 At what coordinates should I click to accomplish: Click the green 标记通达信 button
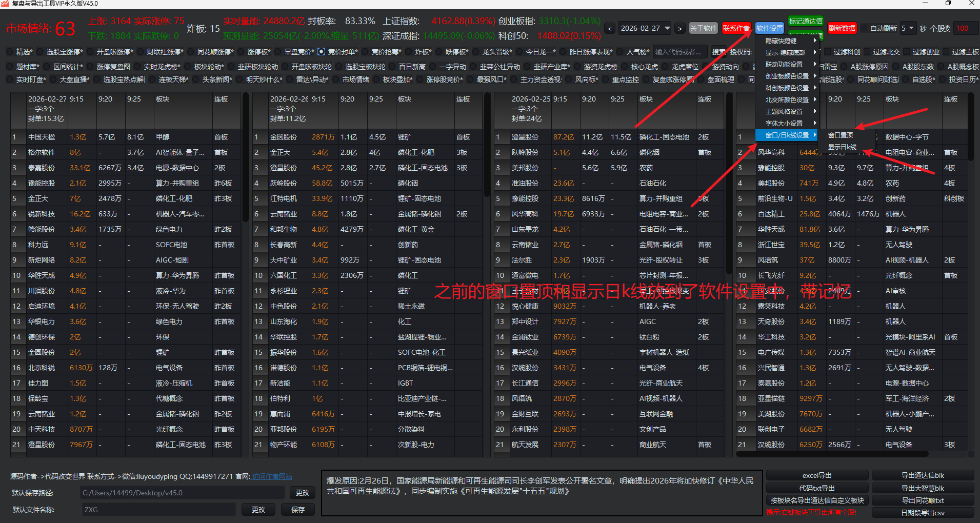805,21
